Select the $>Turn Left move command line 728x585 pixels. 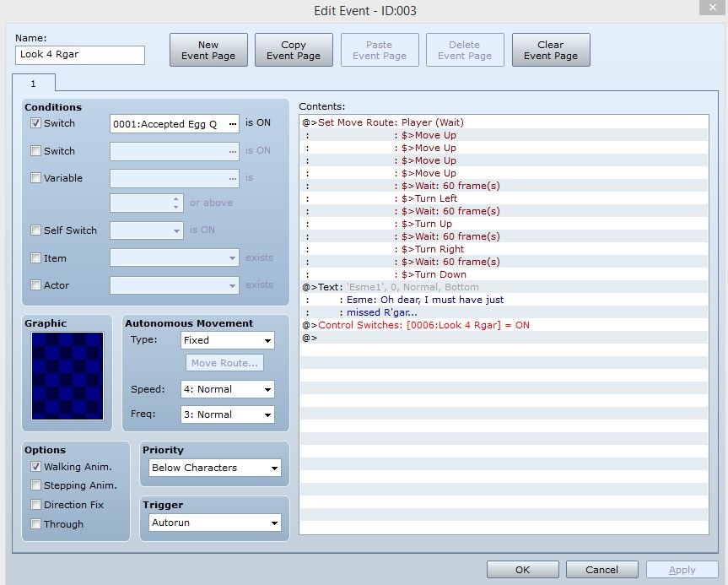coord(504,198)
